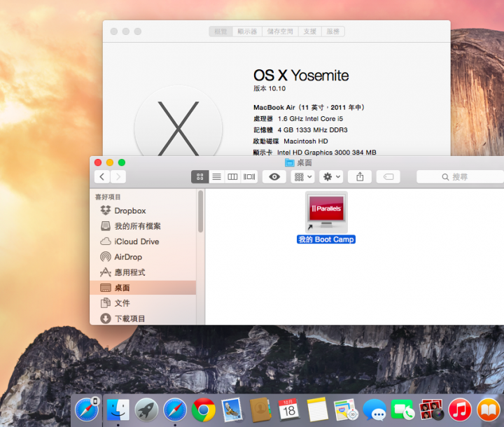This screenshot has width=504, height=427.
Task: Launch Google Chrome from the Dock
Action: click(204, 409)
